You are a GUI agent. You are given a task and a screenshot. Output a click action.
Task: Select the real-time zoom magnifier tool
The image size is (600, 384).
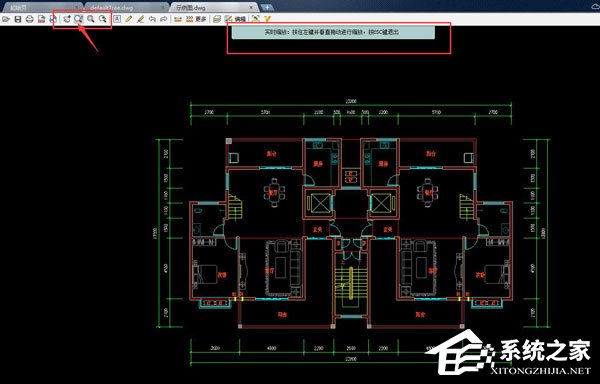[79, 19]
